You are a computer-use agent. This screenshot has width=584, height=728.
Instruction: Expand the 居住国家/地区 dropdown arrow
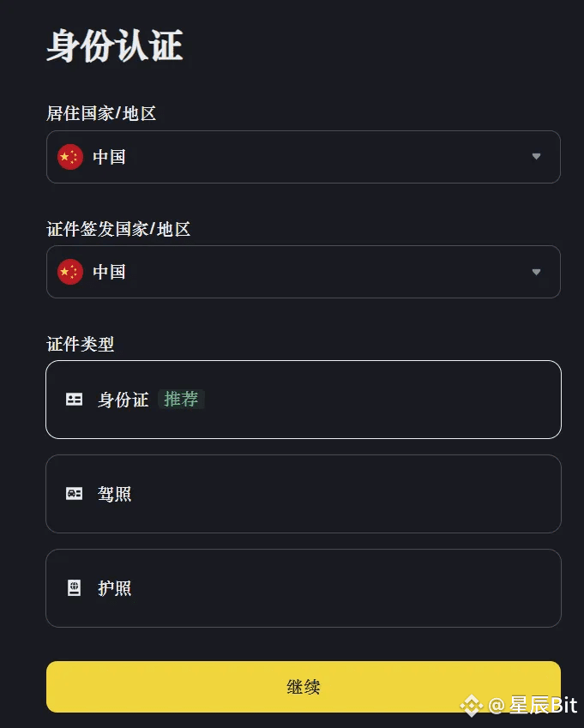536,157
